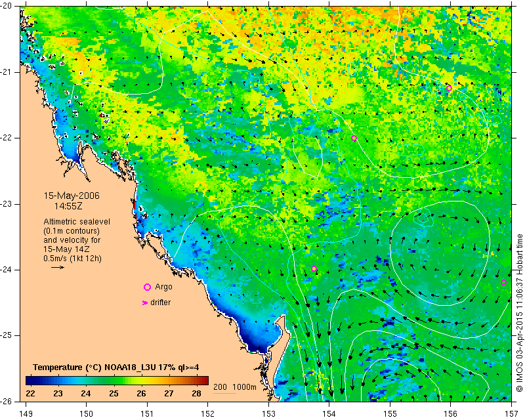Click the latitude axis label -24
This screenshot has width=525, height=420.
[6, 270]
